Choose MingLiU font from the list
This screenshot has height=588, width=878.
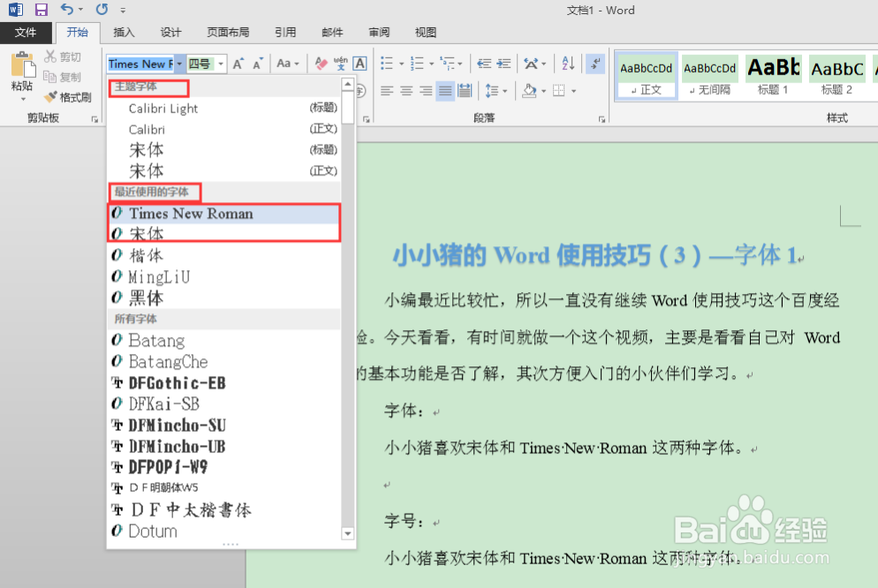tap(223, 276)
